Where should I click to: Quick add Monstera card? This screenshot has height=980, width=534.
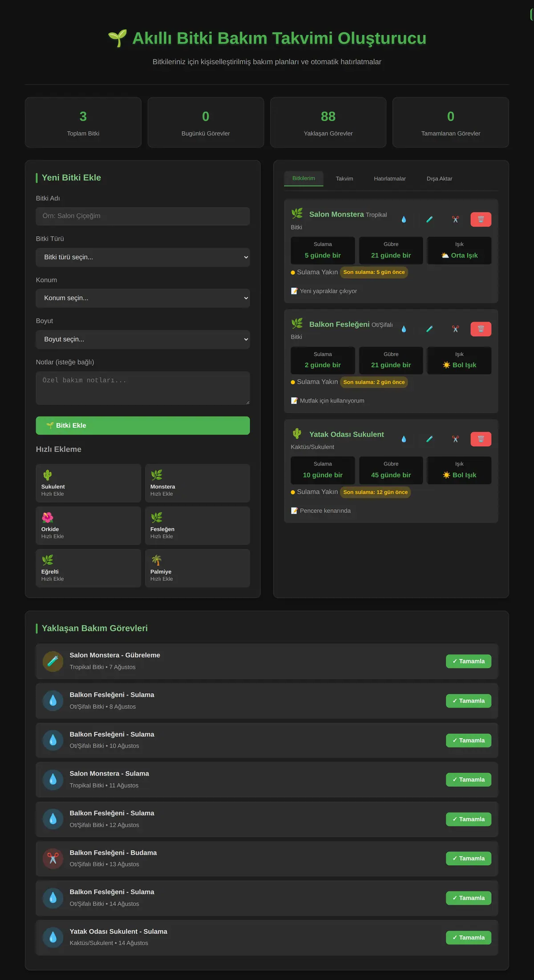(198, 483)
